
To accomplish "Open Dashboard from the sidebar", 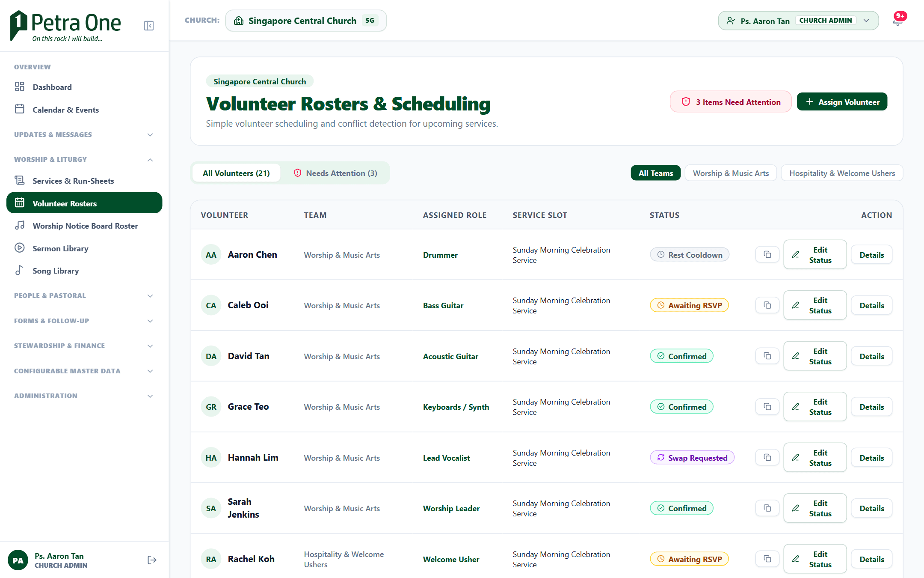I will pos(84,87).
